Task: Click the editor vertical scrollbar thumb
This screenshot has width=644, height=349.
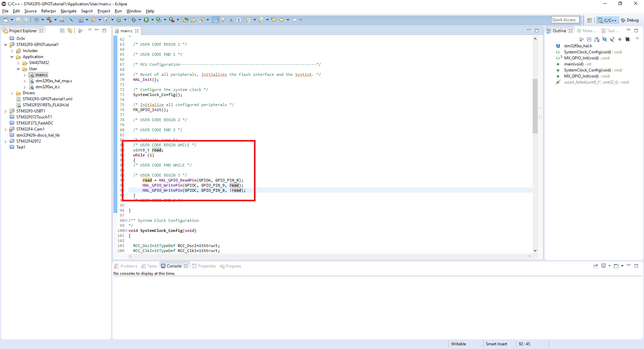Action: point(535,106)
